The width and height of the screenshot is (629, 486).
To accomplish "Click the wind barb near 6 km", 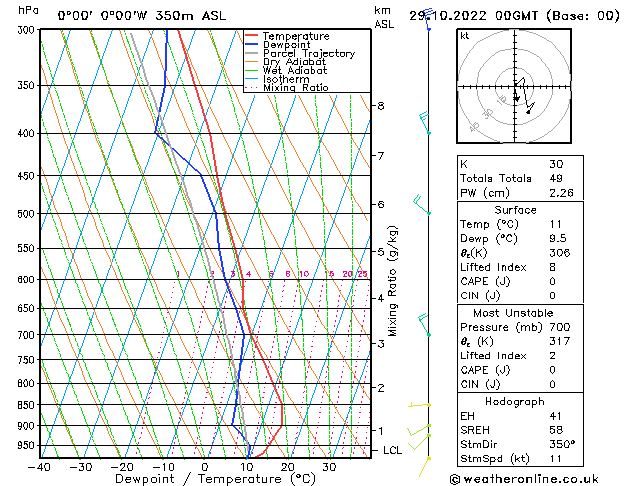I will coord(422,205).
